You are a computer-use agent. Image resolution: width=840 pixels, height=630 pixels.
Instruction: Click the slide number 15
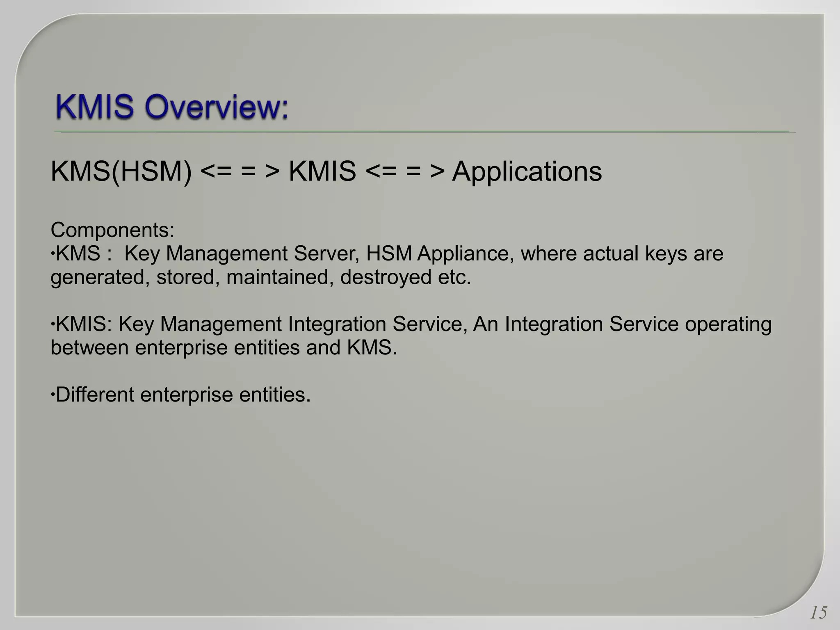[x=818, y=613]
